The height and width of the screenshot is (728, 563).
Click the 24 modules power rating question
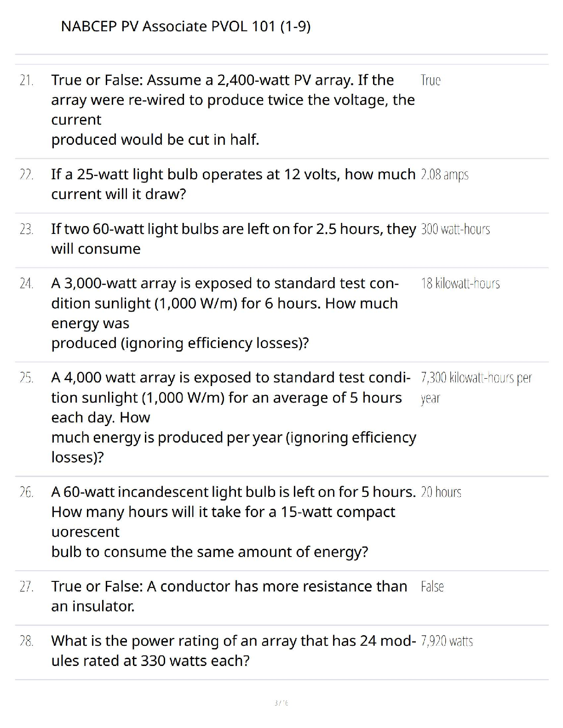pyautogui.click(x=233, y=650)
